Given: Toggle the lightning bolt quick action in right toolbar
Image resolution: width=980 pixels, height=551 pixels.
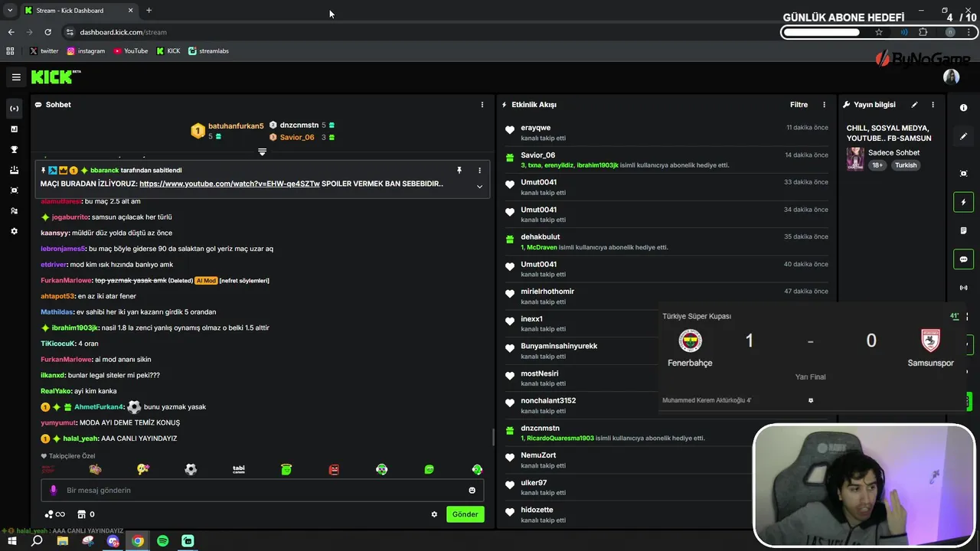Looking at the screenshot, I should click(x=964, y=202).
